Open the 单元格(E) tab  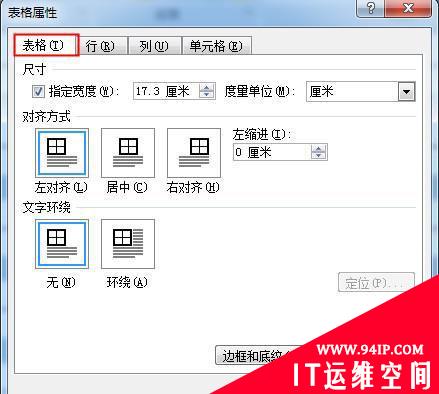click(216, 46)
